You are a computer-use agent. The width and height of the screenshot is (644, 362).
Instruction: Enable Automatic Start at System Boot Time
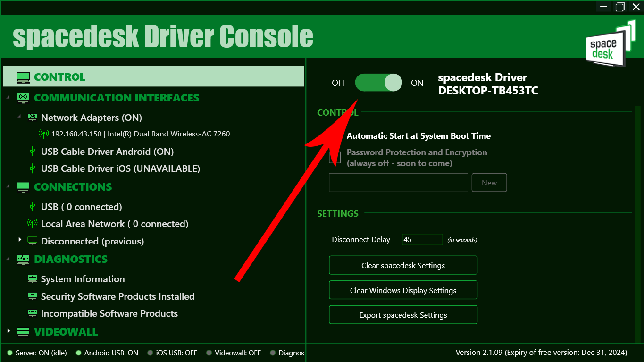tap(336, 136)
